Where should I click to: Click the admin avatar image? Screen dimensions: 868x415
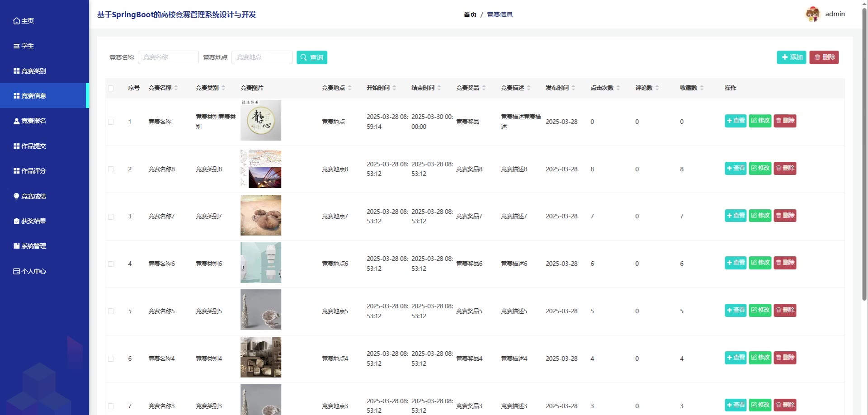click(x=813, y=14)
